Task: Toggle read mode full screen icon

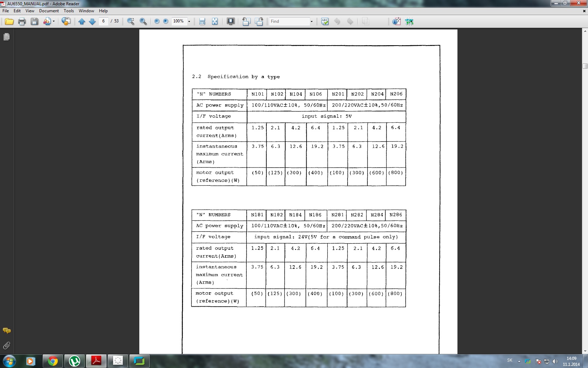Action: (230, 21)
